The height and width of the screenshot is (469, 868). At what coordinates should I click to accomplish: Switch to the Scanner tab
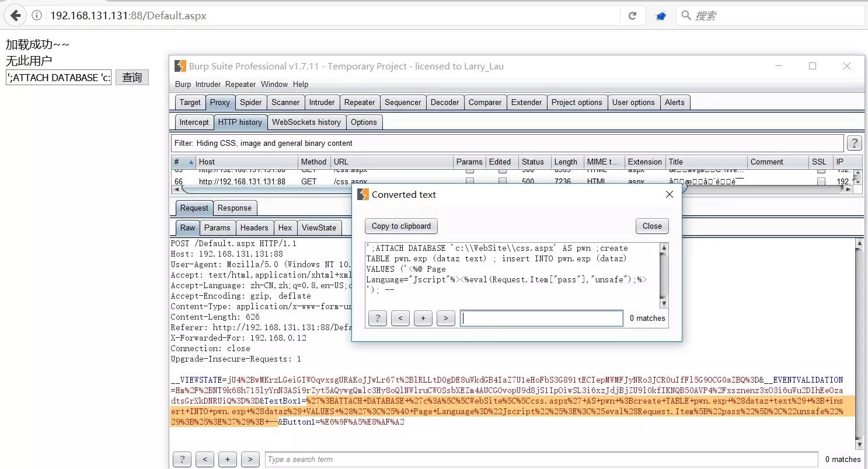(x=285, y=102)
